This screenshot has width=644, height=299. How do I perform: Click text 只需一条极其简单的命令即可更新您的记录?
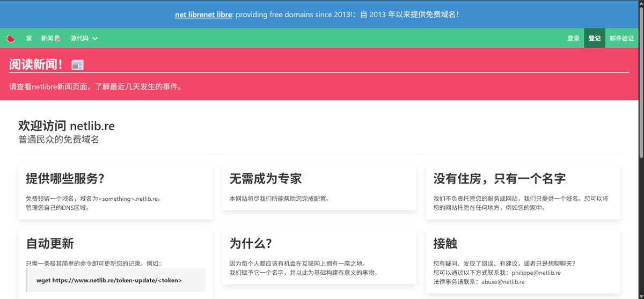click(84, 264)
